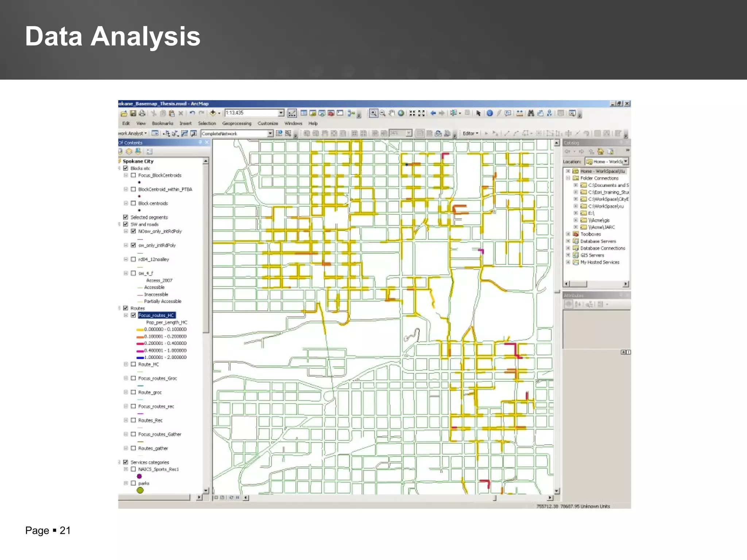This screenshot has width=747, height=560.
Task: Click the Spokane City data frame
Action: click(138, 161)
